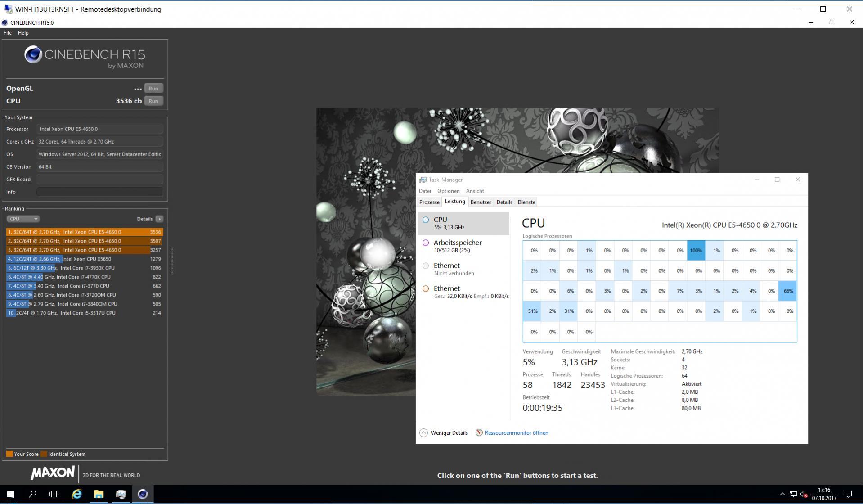This screenshot has height=504, width=863.
Task: Select the Core i7-3840QM ranking row
Action: coord(85,304)
